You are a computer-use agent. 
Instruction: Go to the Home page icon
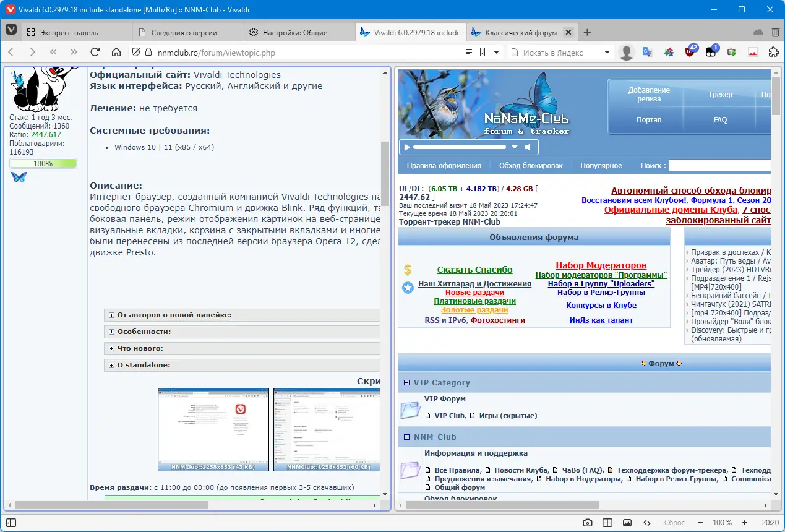[x=116, y=53]
